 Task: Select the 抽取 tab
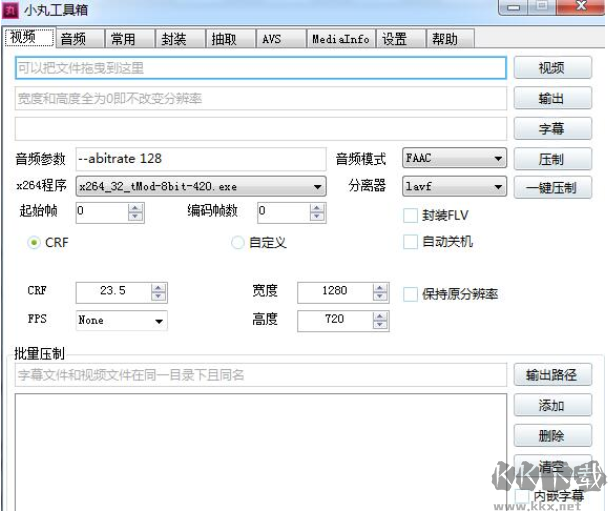coord(231,39)
